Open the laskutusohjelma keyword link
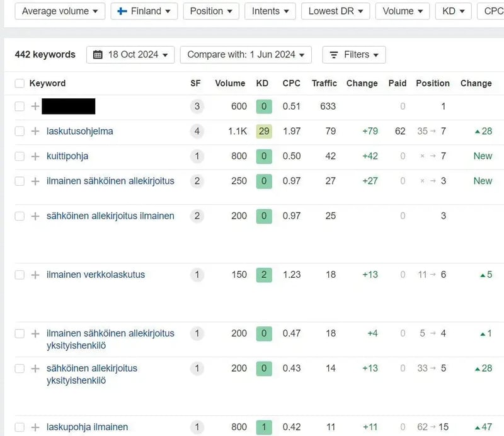 click(80, 131)
